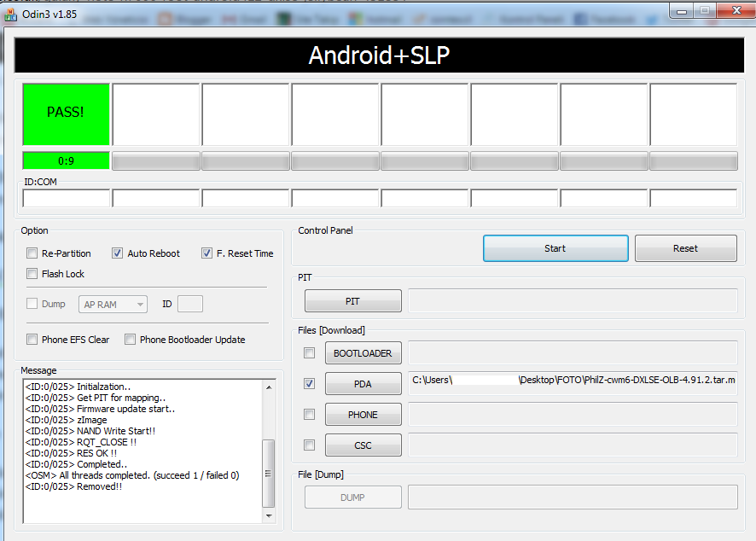Open the AP RAM dropdown
The width and height of the screenshot is (756, 541).
click(113, 305)
